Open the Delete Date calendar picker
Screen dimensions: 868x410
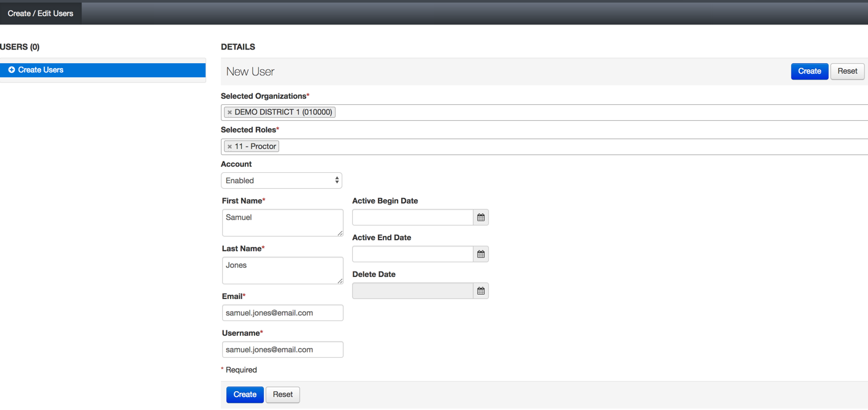(481, 291)
